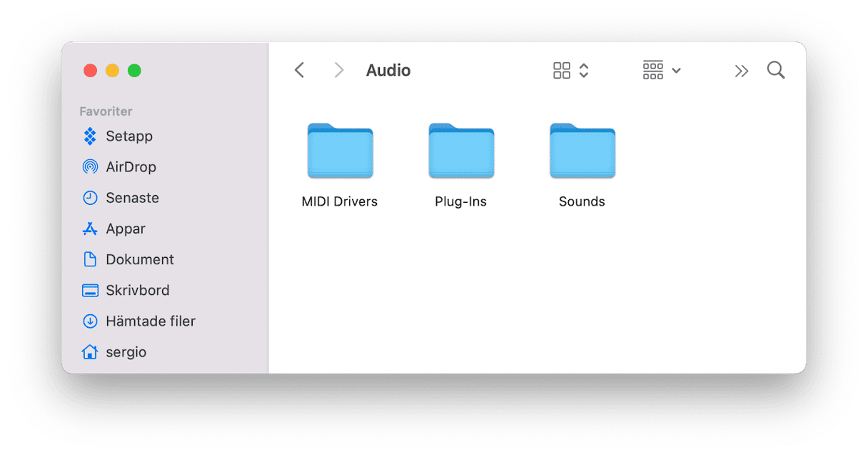
Task: Show more toolbar items via double chevron
Action: (742, 71)
